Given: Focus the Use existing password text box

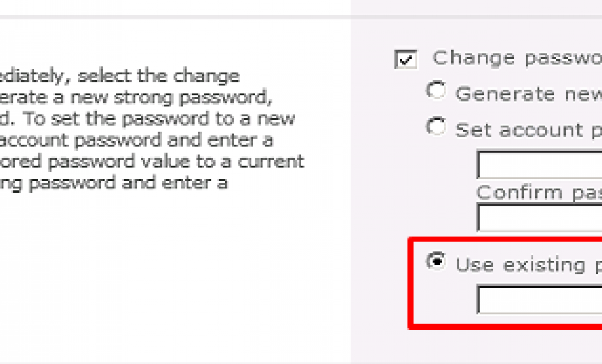Looking at the screenshot, I should [x=539, y=300].
